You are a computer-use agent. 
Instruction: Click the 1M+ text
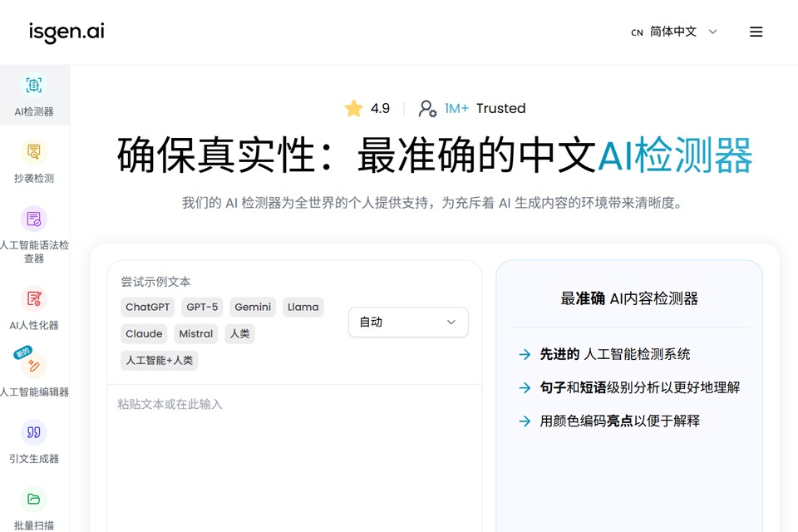tap(456, 108)
